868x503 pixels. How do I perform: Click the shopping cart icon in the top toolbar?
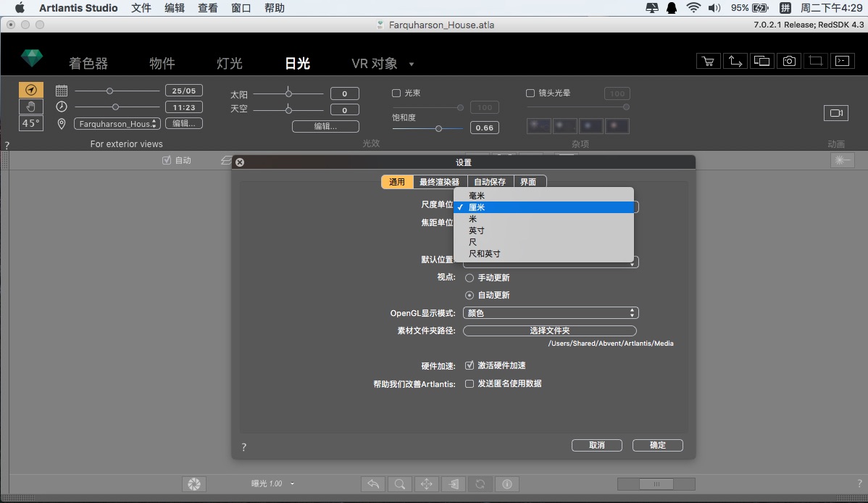coord(708,61)
